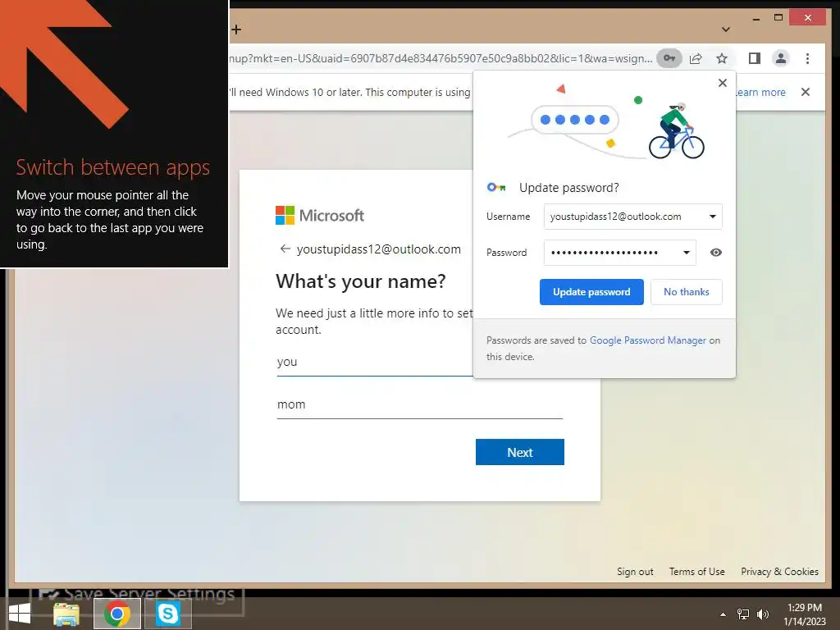
Task: Open the Chrome profile avatar icon
Action: [781, 58]
